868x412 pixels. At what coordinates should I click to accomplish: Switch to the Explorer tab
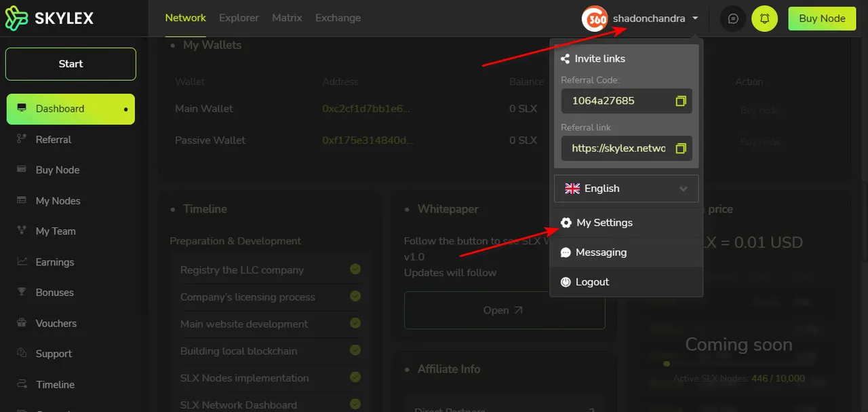239,18
